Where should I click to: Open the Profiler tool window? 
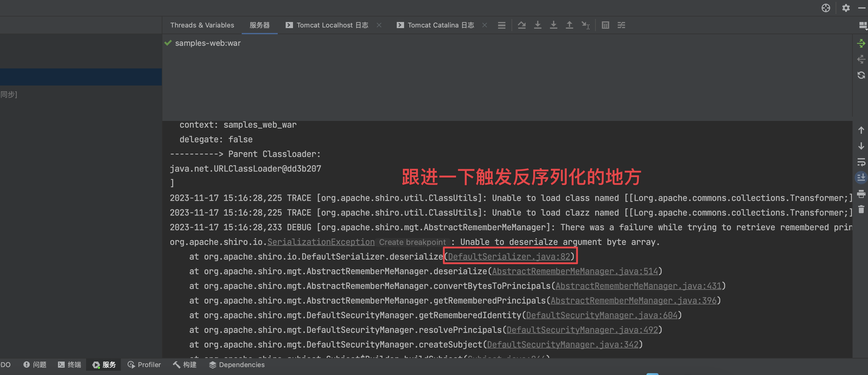pos(144,365)
